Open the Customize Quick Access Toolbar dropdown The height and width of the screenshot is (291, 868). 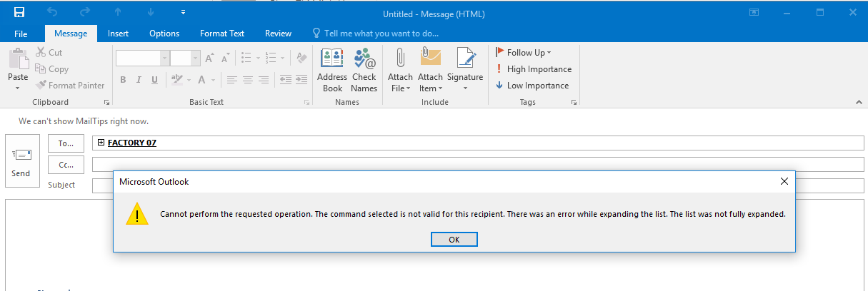click(184, 12)
